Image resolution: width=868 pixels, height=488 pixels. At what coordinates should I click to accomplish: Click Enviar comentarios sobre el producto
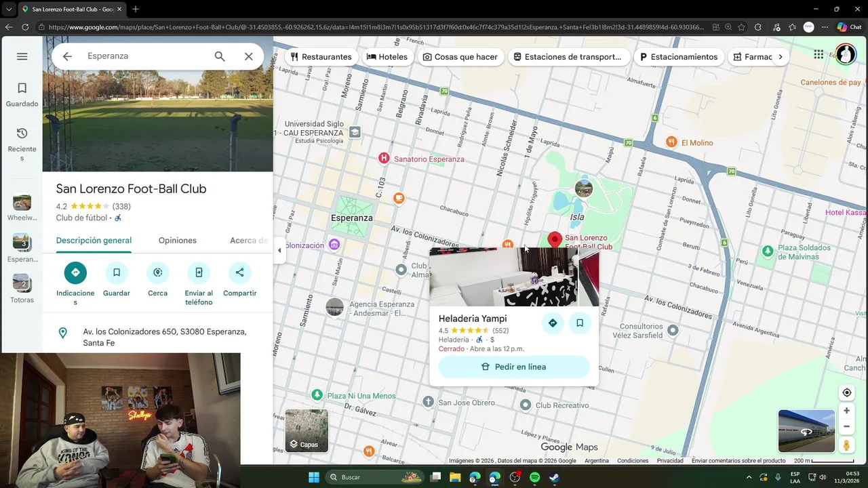pyautogui.click(x=738, y=461)
